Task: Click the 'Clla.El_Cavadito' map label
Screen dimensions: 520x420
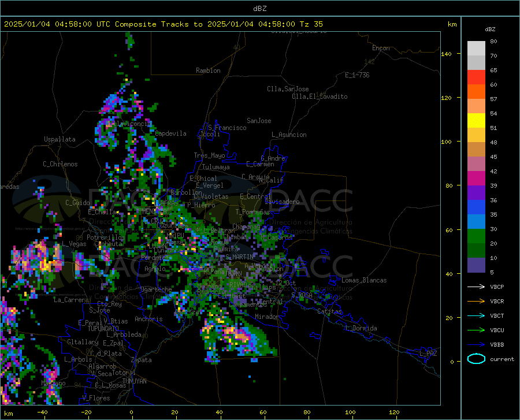Action: click(x=320, y=96)
